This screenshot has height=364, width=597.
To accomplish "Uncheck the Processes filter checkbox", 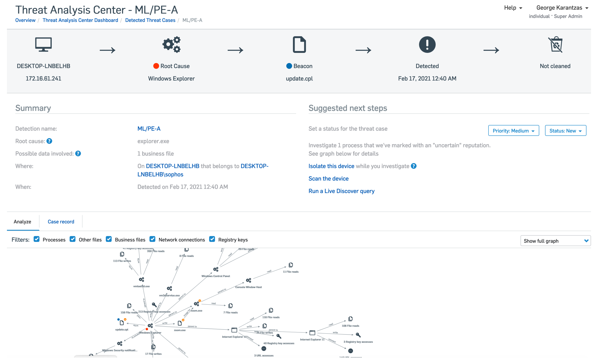I will click(37, 239).
